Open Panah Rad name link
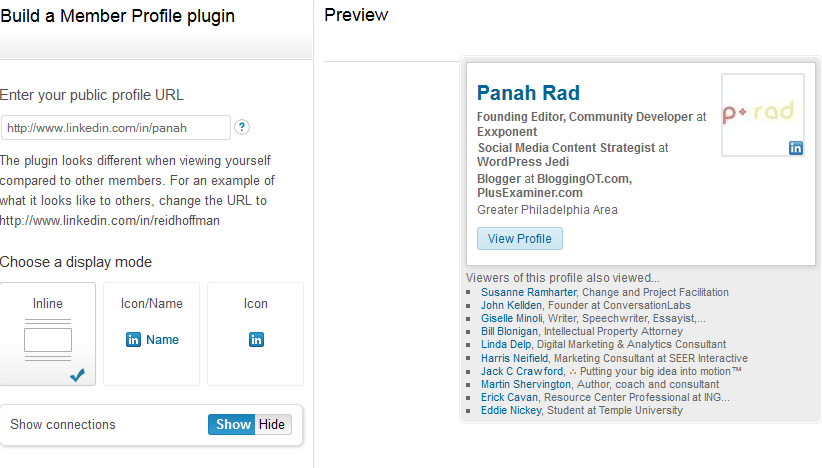Viewport: 822px width, 468px height. point(528,93)
